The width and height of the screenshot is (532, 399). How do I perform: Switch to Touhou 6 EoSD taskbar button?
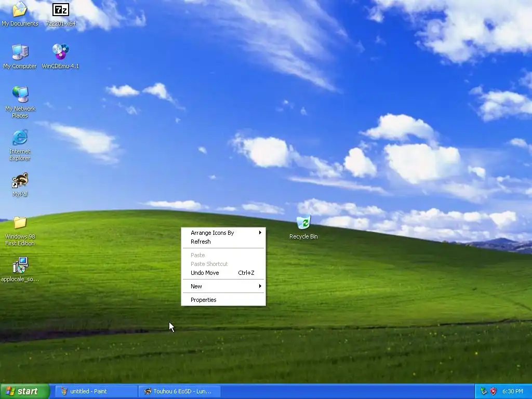(180, 391)
